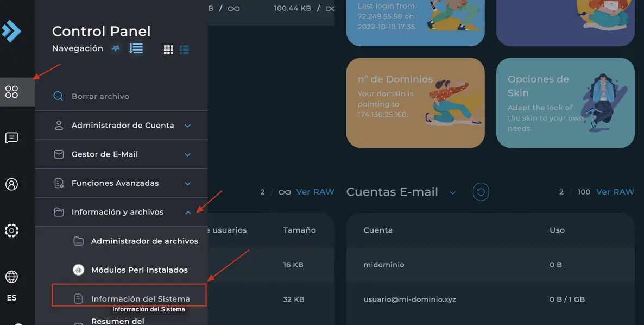The image size is (644, 325).
Task: Click the Cuenta column header
Action: [378, 230]
